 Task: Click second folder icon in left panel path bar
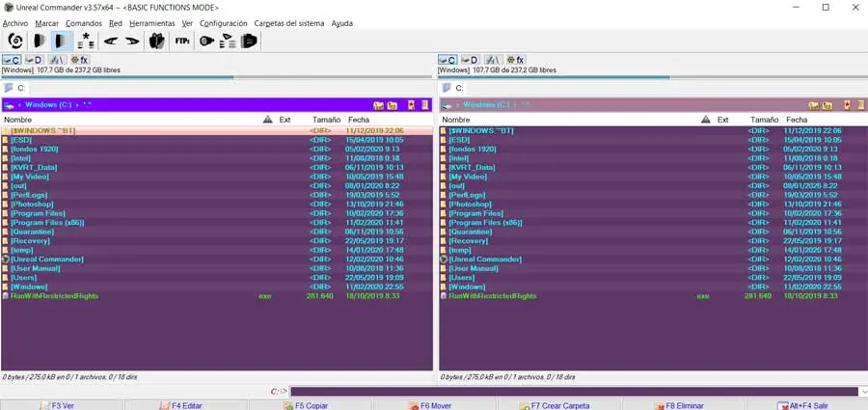click(x=392, y=105)
